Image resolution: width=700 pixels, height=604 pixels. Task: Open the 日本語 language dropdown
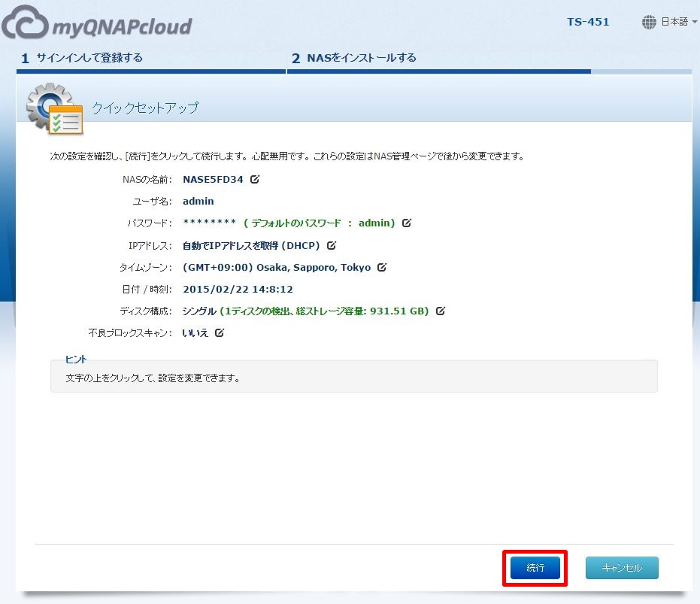tap(678, 22)
